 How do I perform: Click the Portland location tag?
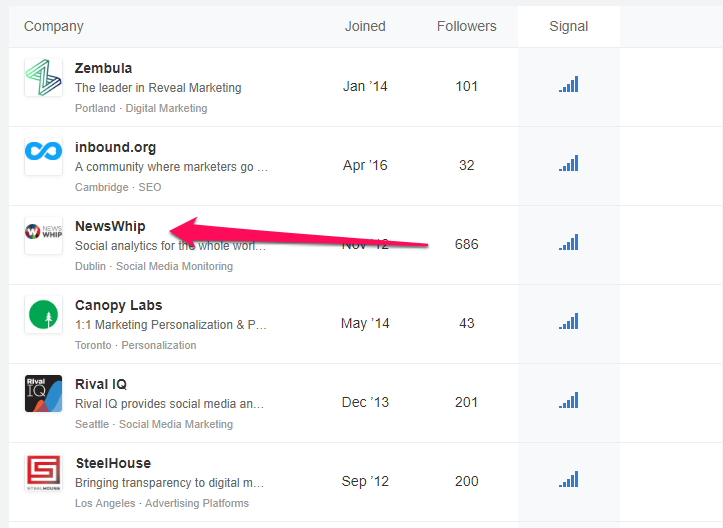point(95,108)
